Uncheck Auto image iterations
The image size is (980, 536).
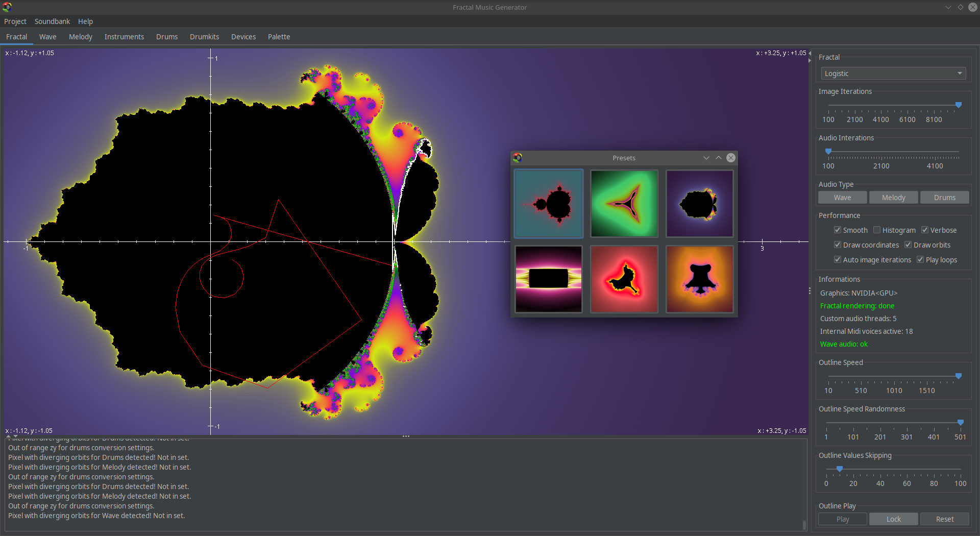tap(838, 260)
